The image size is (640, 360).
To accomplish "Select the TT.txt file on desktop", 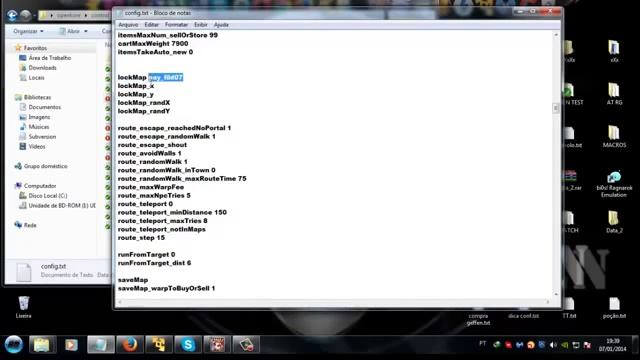I will tap(569, 308).
